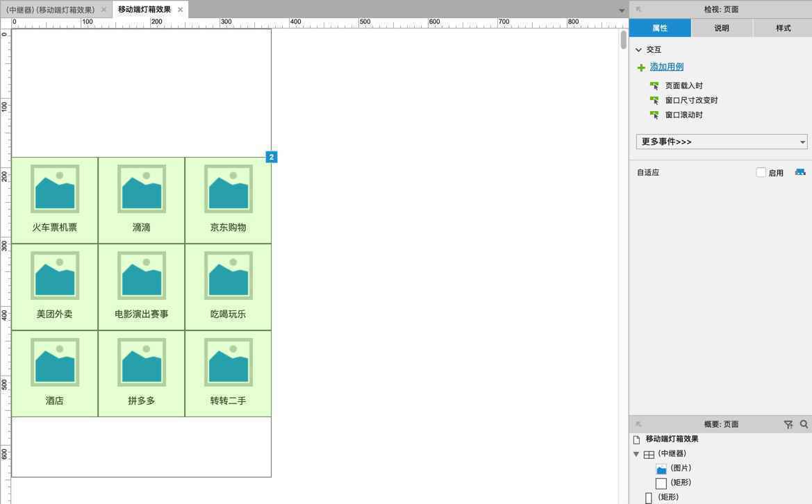Click the 吃喝玩乐 label

pos(229,314)
